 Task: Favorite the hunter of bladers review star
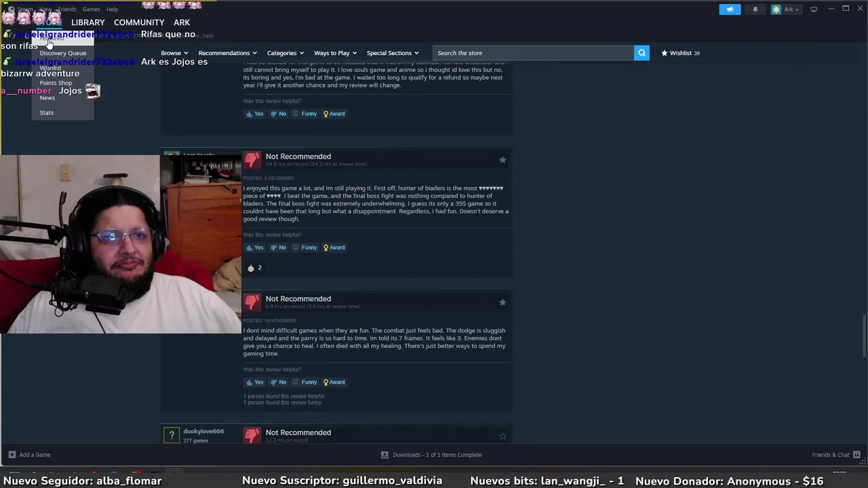502,160
